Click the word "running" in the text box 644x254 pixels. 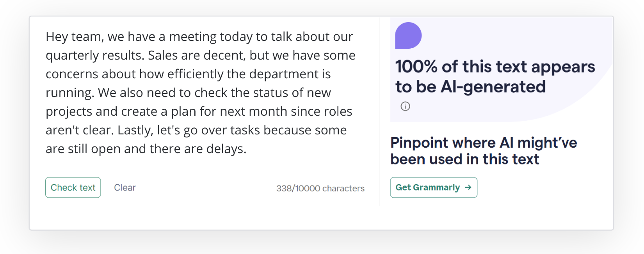(69, 93)
